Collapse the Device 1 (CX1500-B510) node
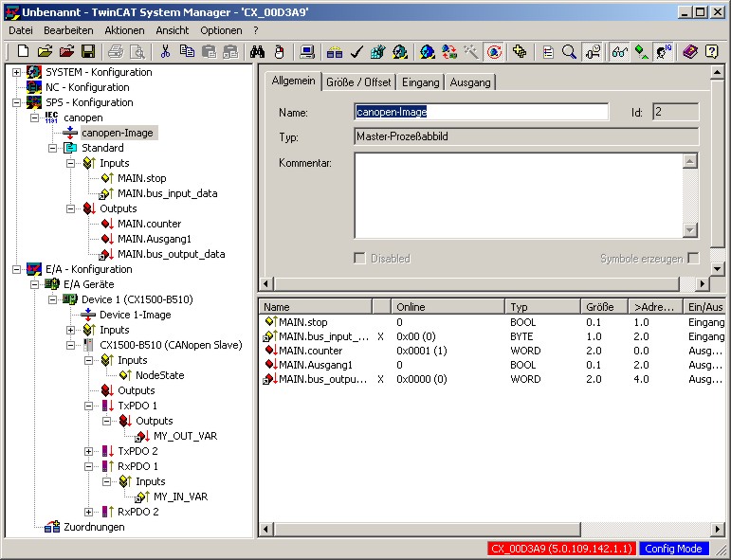 [x=53, y=299]
